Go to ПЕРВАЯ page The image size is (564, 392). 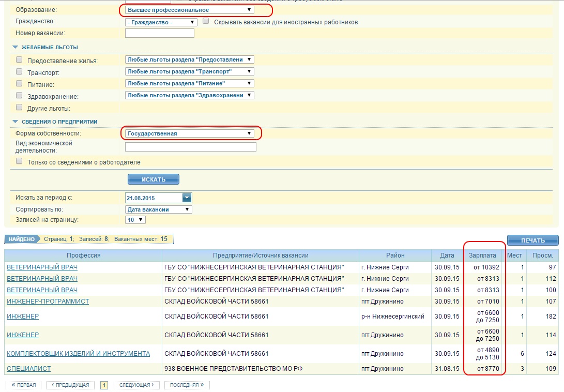coord(24,385)
